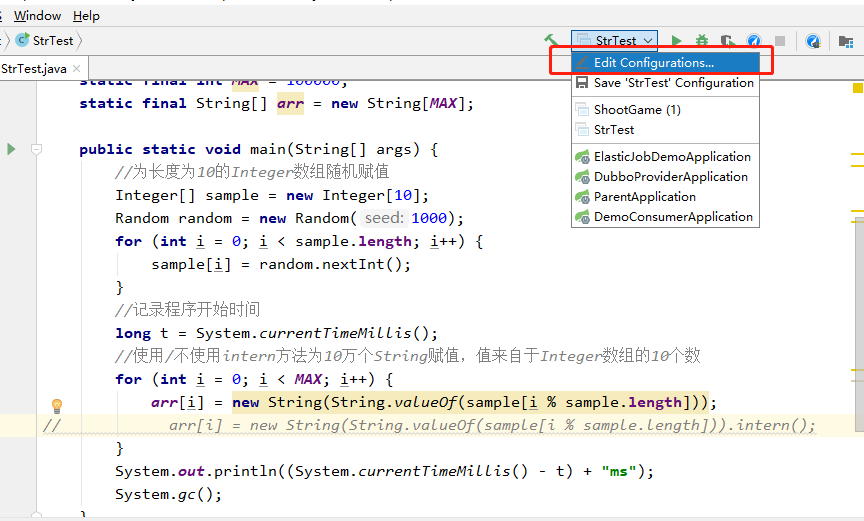The width and height of the screenshot is (864, 521).
Task: Click the grey Stop square icon
Action: (780, 41)
